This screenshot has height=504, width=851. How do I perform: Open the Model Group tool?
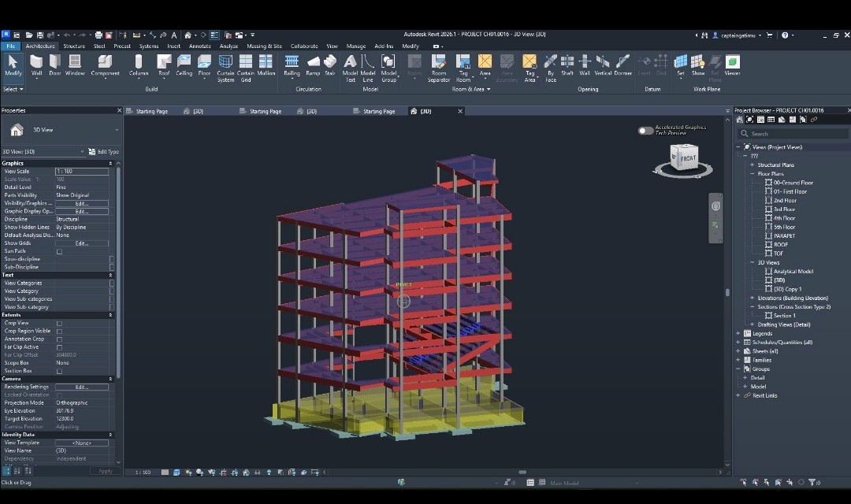[388, 69]
